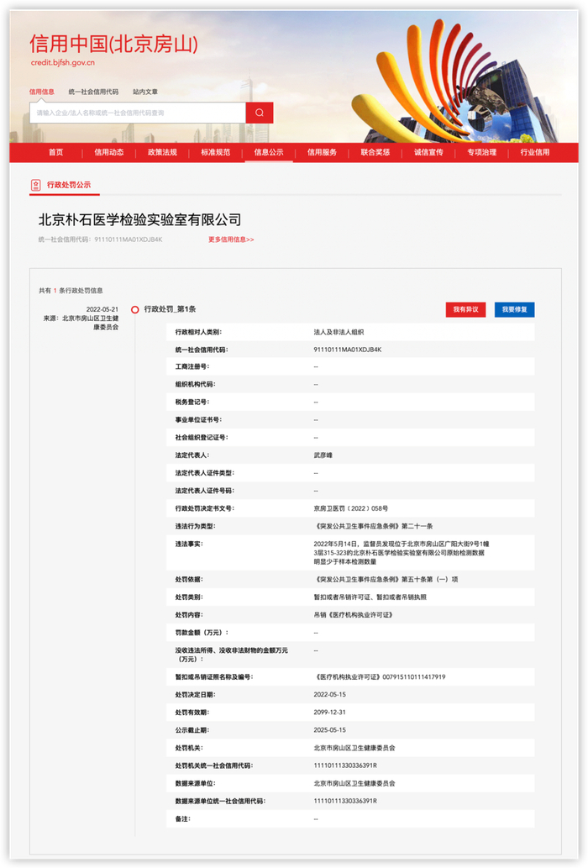Screen dimensions: 588x868
Task: Open the 行业信用 navigation item
Action: point(535,152)
